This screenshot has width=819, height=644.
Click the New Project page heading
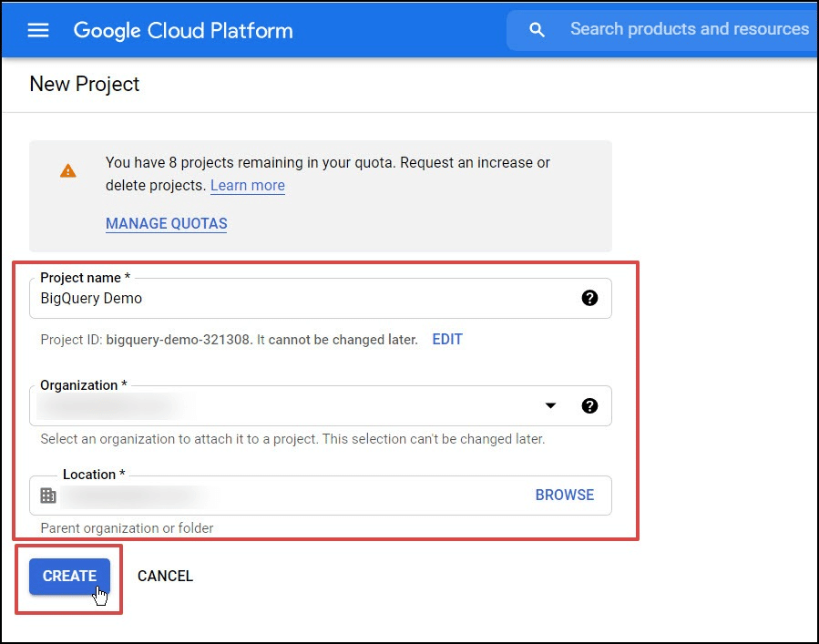coord(85,85)
